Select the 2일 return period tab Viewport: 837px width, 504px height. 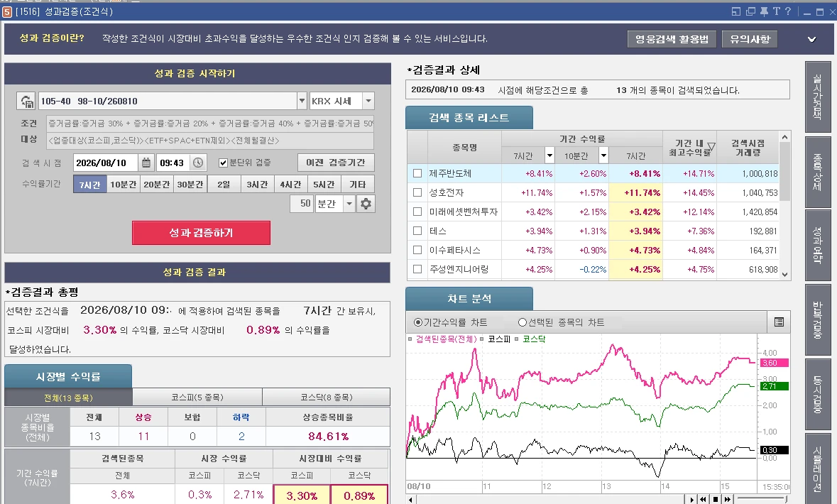(224, 184)
